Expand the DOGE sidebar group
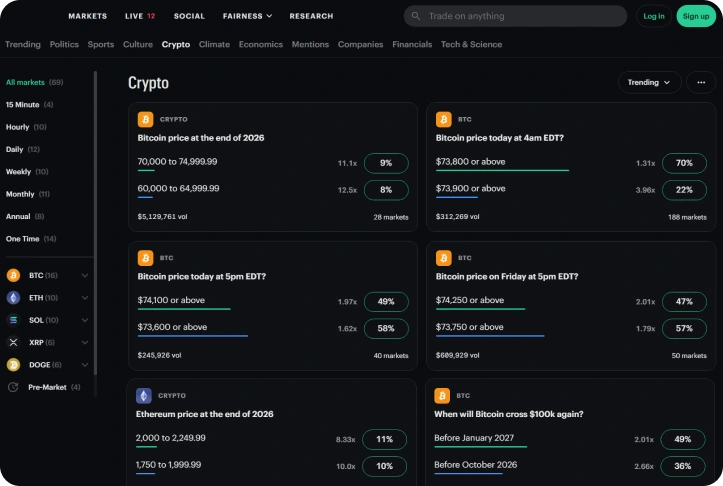Image resolution: width=723 pixels, height=486 pixels. click(85, 365)
